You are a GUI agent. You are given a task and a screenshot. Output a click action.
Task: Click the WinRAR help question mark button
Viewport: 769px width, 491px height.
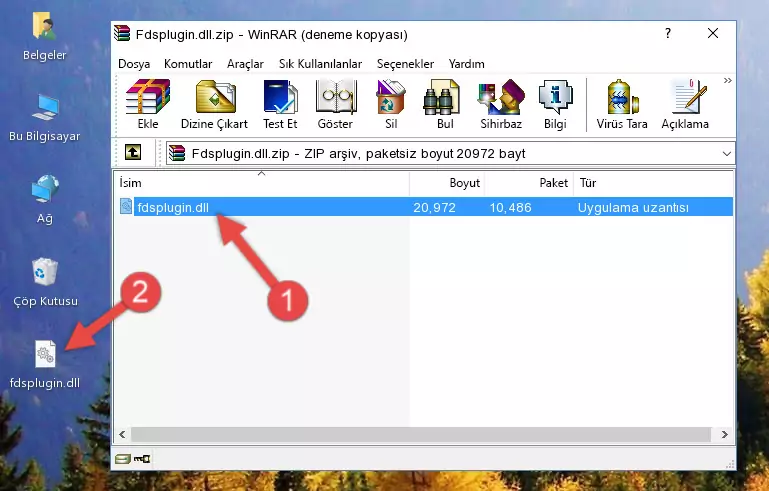667,33
